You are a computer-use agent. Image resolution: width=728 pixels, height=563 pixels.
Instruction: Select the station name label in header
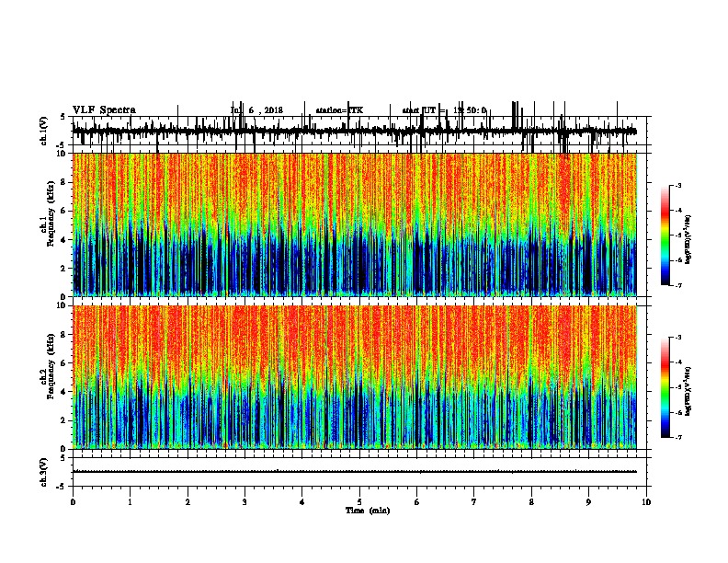click(x=339, y=110)
